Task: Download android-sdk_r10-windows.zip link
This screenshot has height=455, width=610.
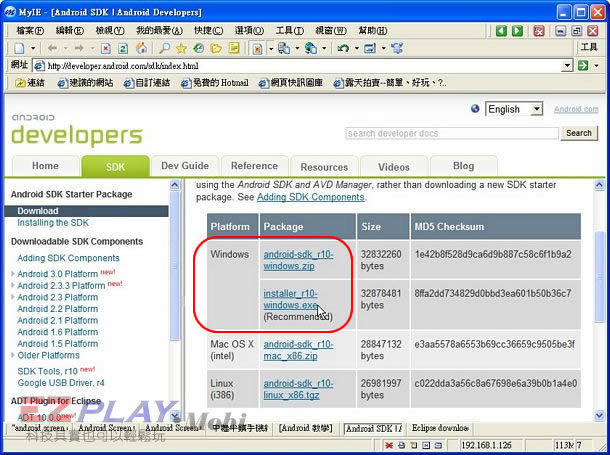Action: tap(298, 260)
